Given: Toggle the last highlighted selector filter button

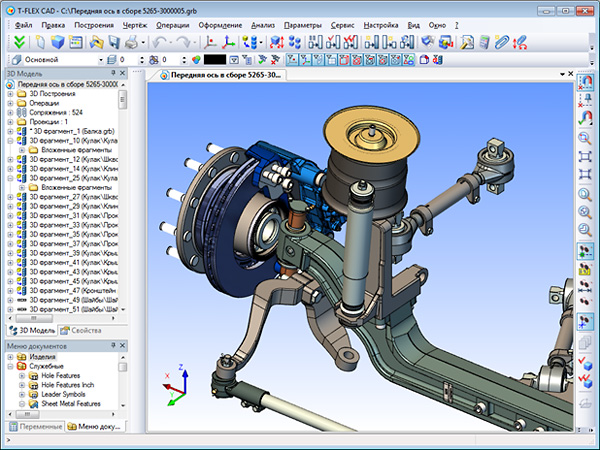Looking at the screenshot, I should 409,60.
